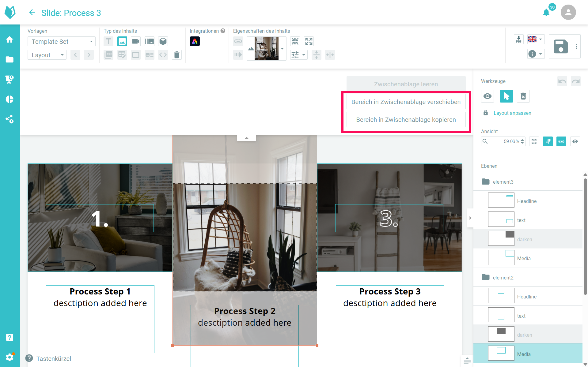
Task: Select the Media layer under element2
Action: tap(524, 354)
